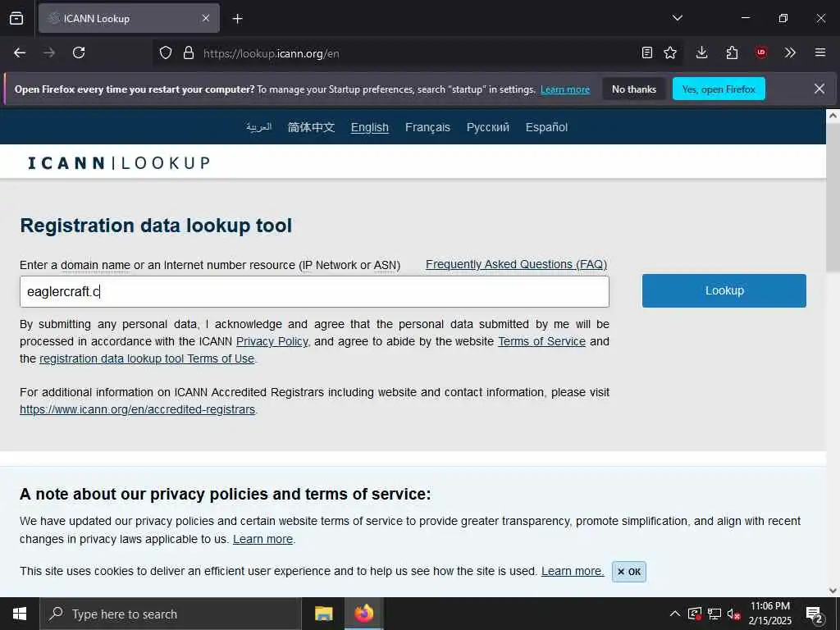Select the ICANN Lookup browser tab
840x630 pixels.
(129, 18)
